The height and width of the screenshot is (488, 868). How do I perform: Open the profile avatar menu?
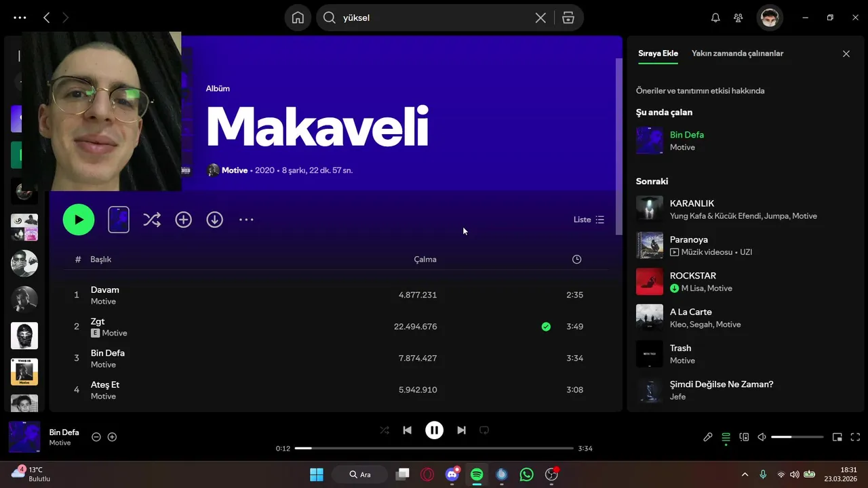click(770, 18)
